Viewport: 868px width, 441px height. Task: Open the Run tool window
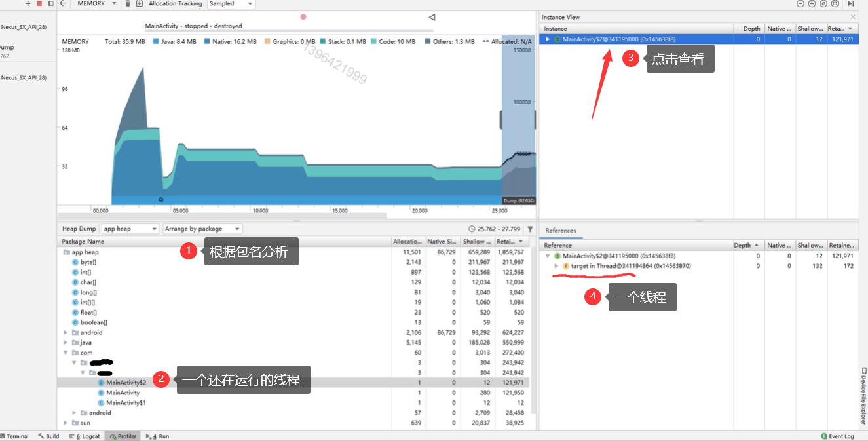157,436
